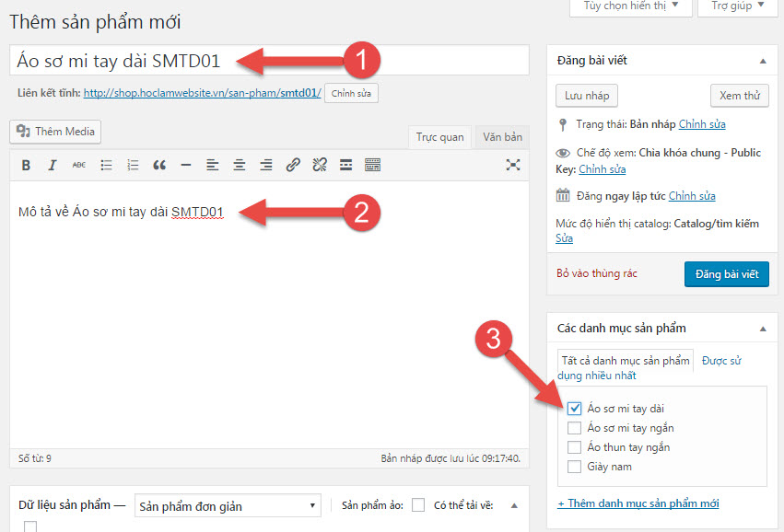Select the Được sử dụng nhiều nhất tab
The width and height of the screenshot is (784, 532).
[x=649, y=367]
